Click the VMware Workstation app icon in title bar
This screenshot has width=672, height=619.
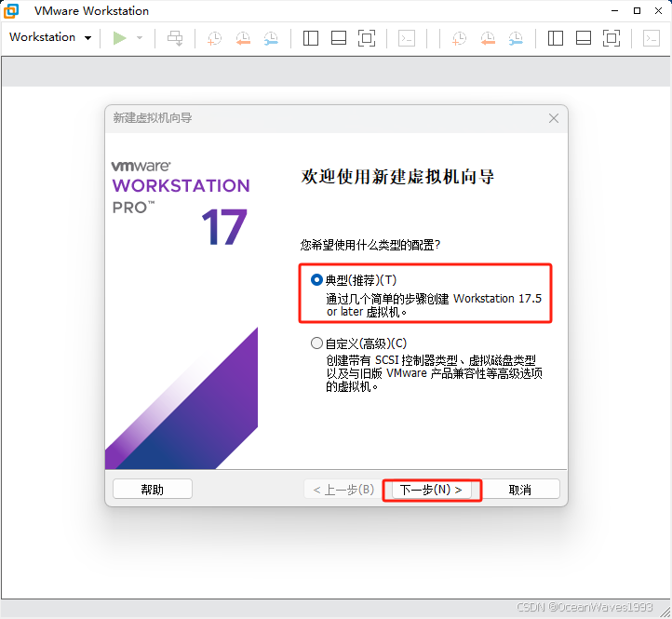pos(11,11)
